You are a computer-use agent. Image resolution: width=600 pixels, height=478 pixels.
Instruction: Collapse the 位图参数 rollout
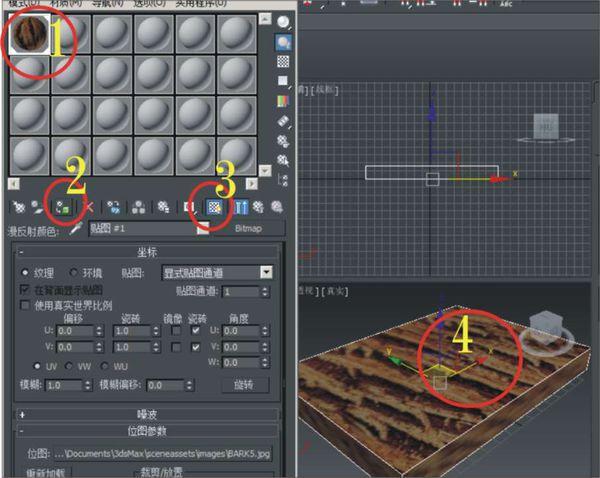point(147,431)
